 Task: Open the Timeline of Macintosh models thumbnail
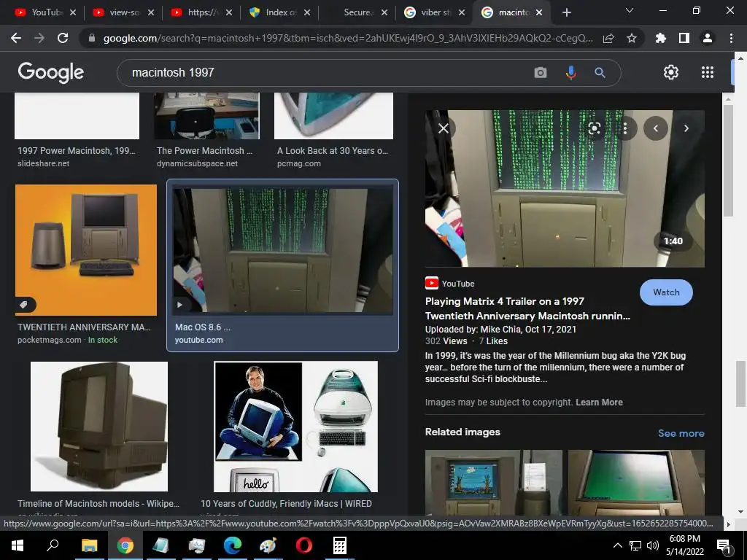click(x=99, y=426)
